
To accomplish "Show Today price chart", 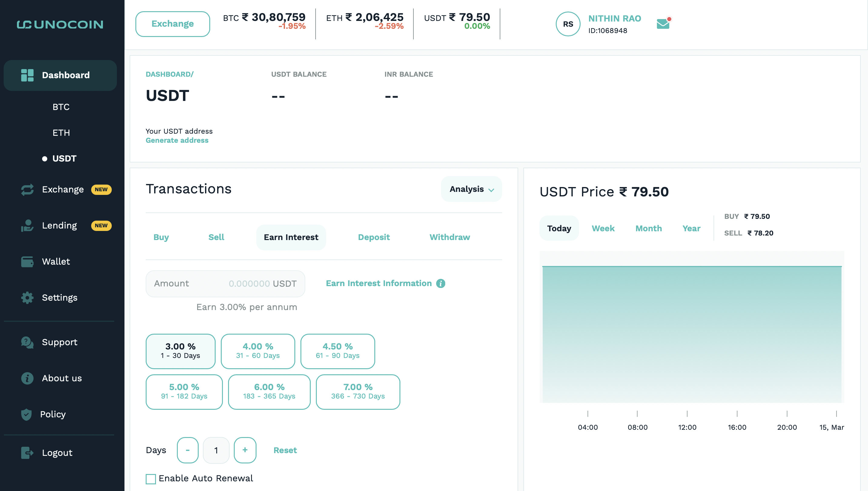I will coord(559,228).
